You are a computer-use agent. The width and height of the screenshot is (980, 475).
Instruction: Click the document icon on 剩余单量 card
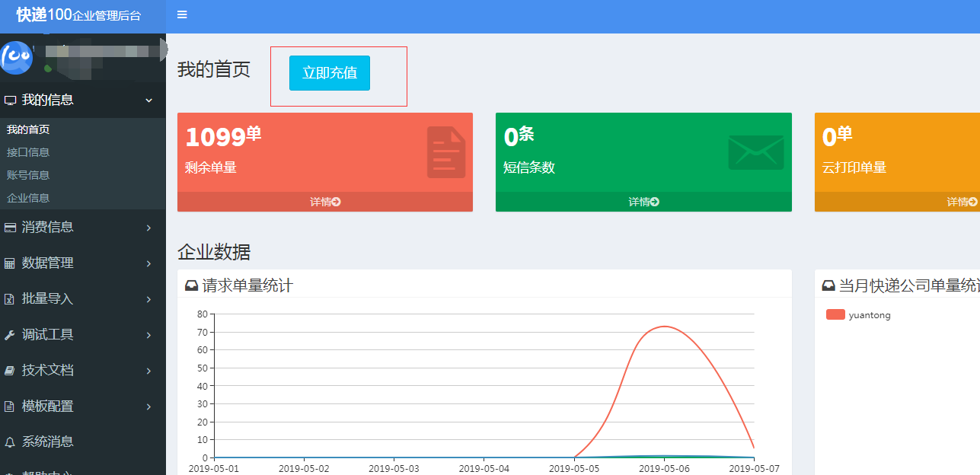pyautogui.click(x=446, y=152)
